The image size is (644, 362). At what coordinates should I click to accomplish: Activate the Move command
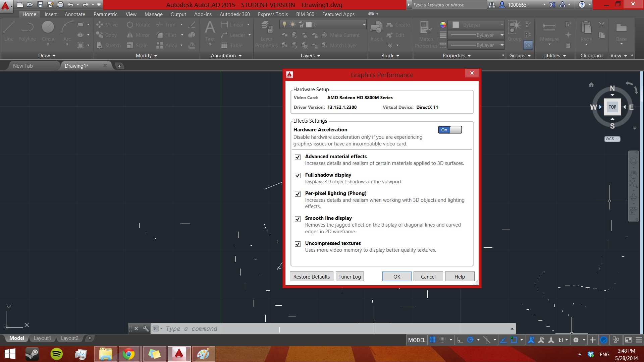coord(107,24)
